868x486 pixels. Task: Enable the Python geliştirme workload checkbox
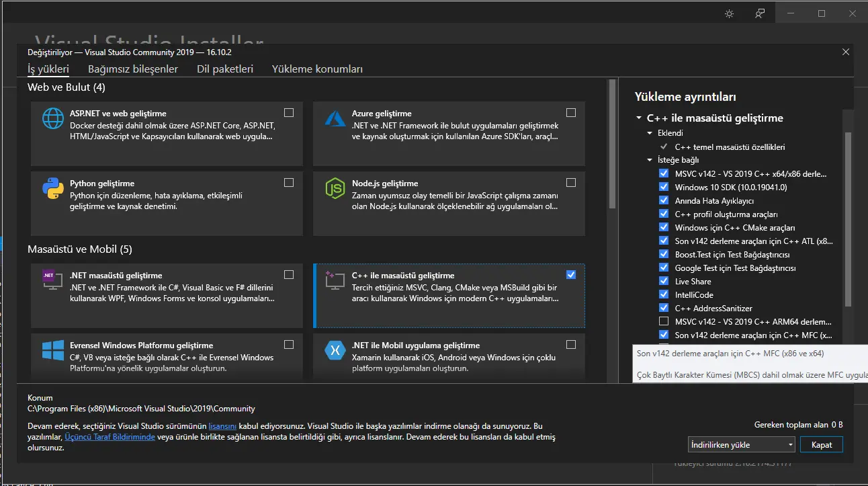click(x=289, y=182)
